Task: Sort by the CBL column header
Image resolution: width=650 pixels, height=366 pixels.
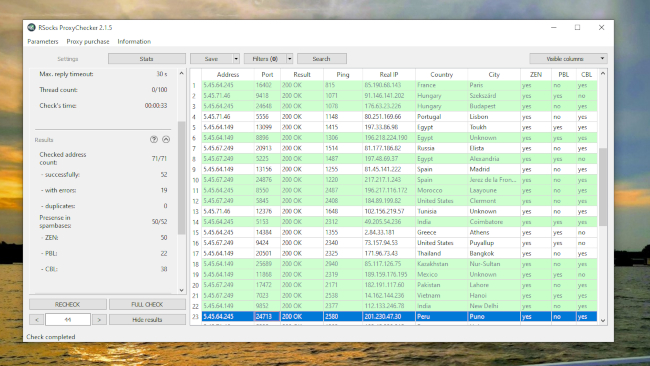Action: click(x=587, y=75)
